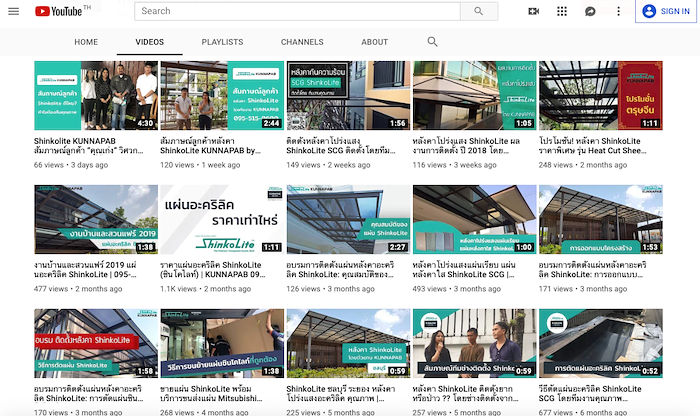Click '248 views • 2 months ago' text
The width and height of the screenshot is (700, 416).
click(x=583, y=165)
